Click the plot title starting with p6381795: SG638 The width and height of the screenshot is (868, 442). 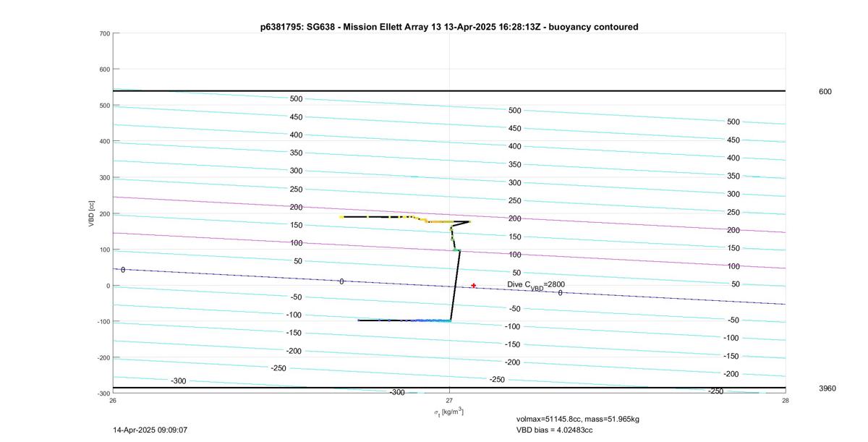(x=449, y=27)
